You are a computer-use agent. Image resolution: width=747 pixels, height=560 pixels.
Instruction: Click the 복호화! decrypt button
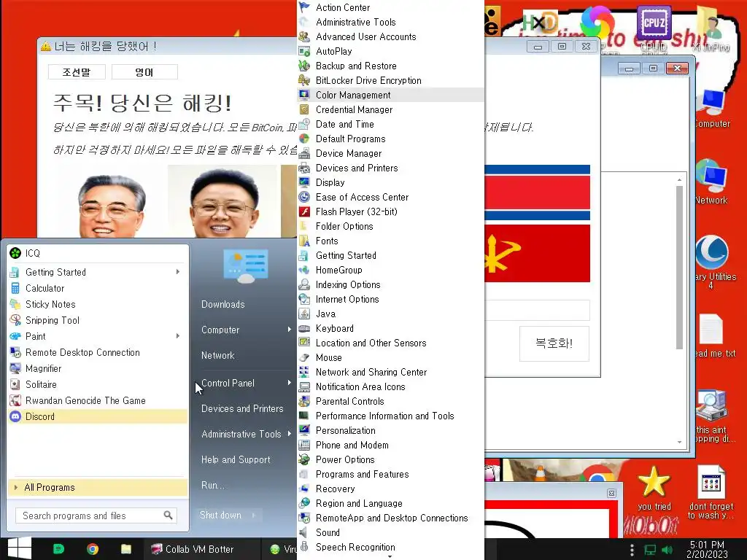[554, 343]
